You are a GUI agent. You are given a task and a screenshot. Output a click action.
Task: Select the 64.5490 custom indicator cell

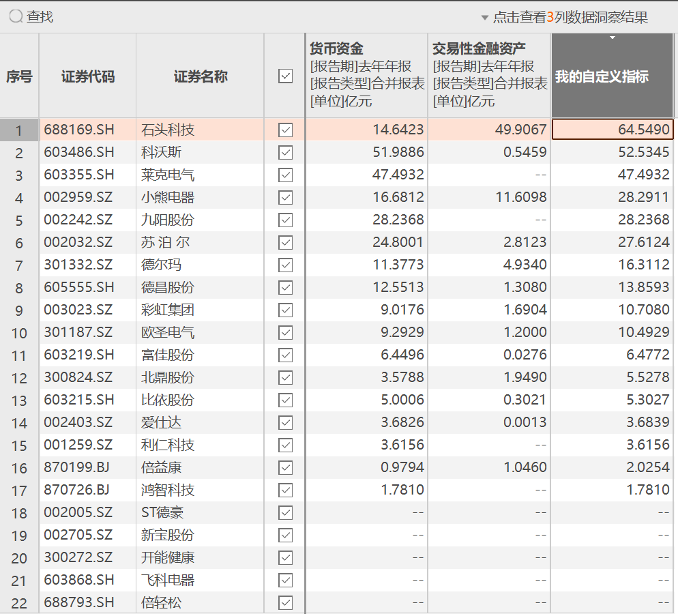pos(612,130)
